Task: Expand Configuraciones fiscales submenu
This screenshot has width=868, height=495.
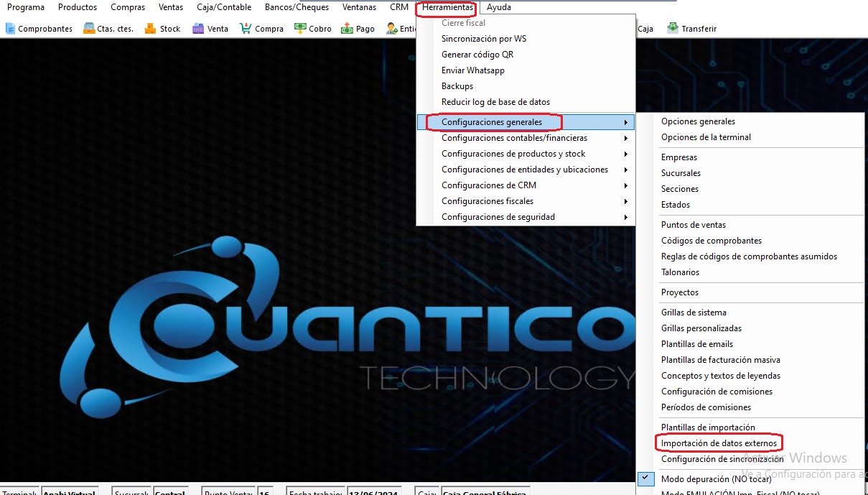Action: (487, 201)
